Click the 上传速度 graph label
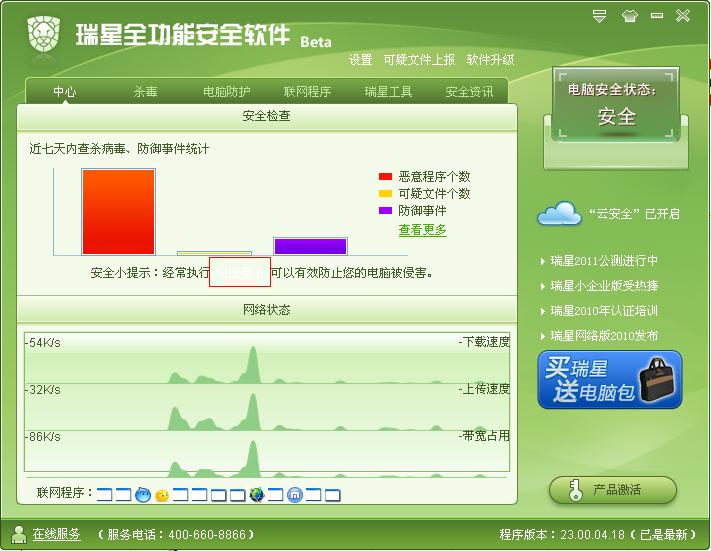This screenshot has width=711, height=551. click(x=484, y=389)
